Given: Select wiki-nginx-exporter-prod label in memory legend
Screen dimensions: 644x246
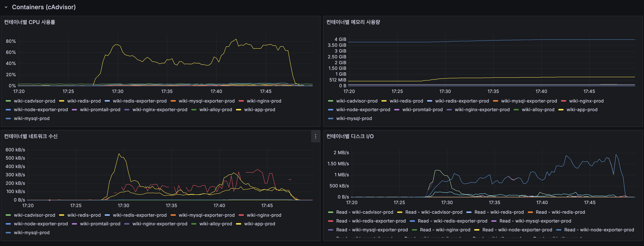Looking at the screenshot, I should [x=482, y=110].
